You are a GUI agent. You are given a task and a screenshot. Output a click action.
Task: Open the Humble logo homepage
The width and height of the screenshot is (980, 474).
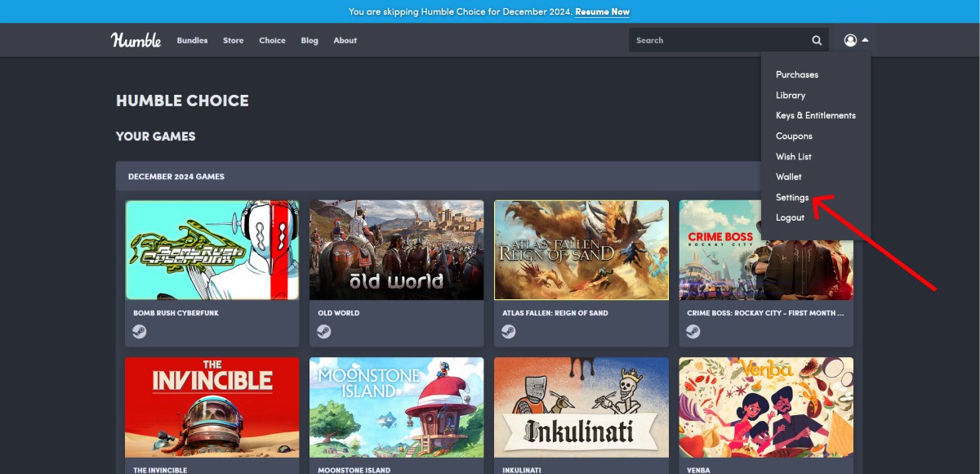pyautogui.click(x=136, y=40)
